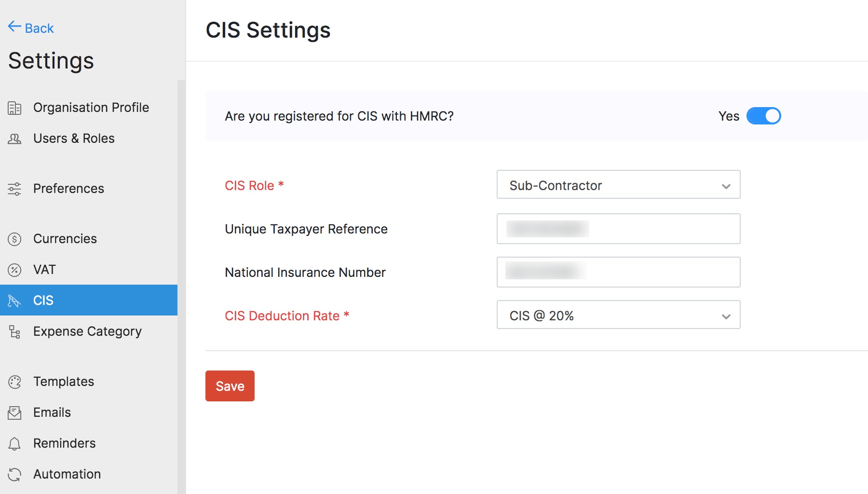868x494 pixels.
Task: Click the Reminders bell icon
Action: coord(14,444)
